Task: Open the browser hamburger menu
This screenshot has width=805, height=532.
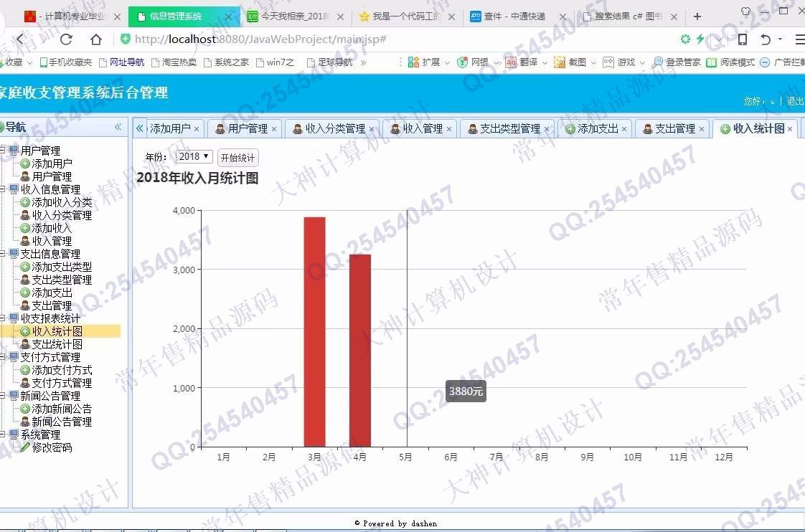Action: [799, 39]
